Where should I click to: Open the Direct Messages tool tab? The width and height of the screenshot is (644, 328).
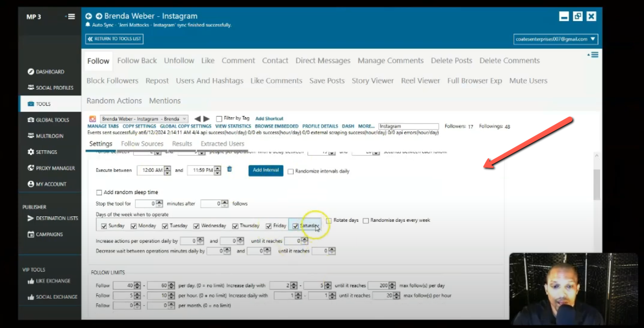tap(323, 60)
